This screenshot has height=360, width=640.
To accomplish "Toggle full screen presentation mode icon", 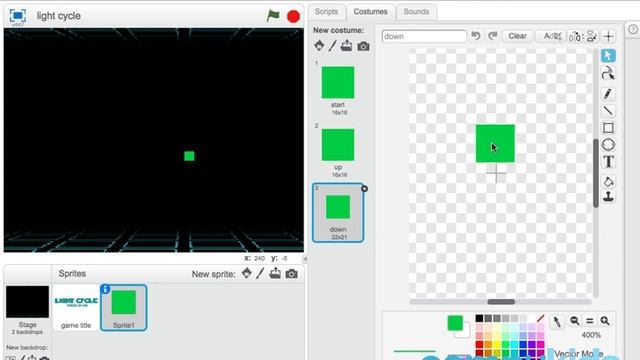I will (x=18, y=16).
